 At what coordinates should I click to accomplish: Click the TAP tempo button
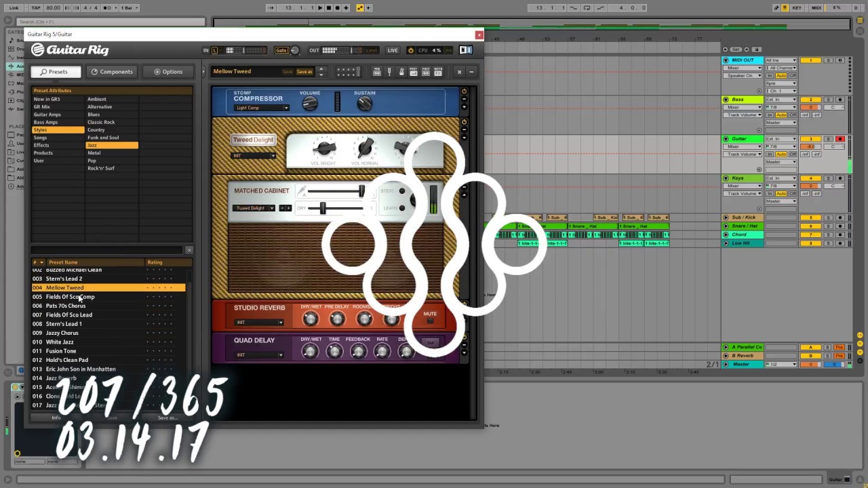[x=35, y=7]
